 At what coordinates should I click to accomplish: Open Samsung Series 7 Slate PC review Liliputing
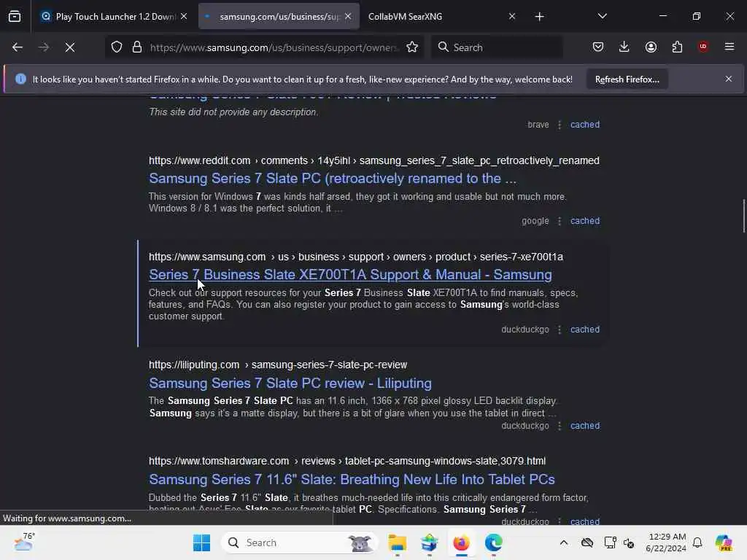(290, 383)
